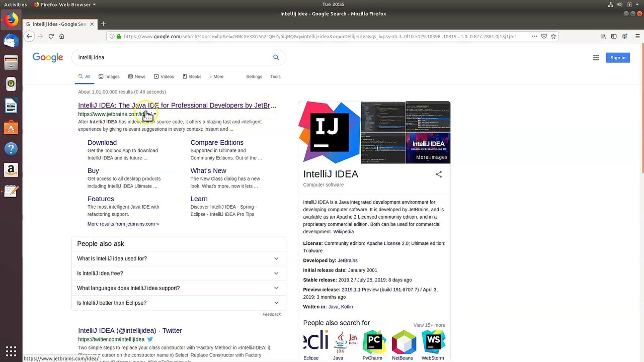
Task: Open the Help icon in the dock
Action: pyautogui.click(x=11, y=149)
